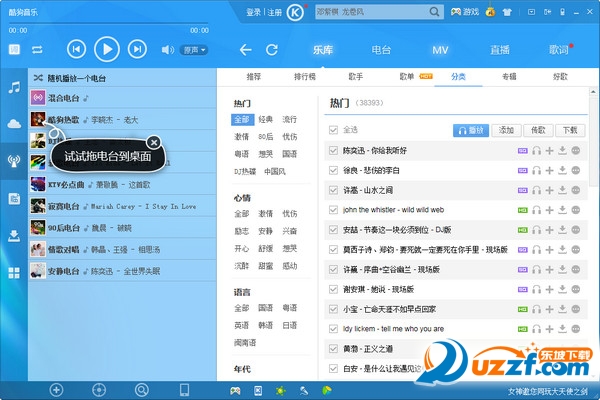
Task: Skip to previous track
Action: (76, 49)
